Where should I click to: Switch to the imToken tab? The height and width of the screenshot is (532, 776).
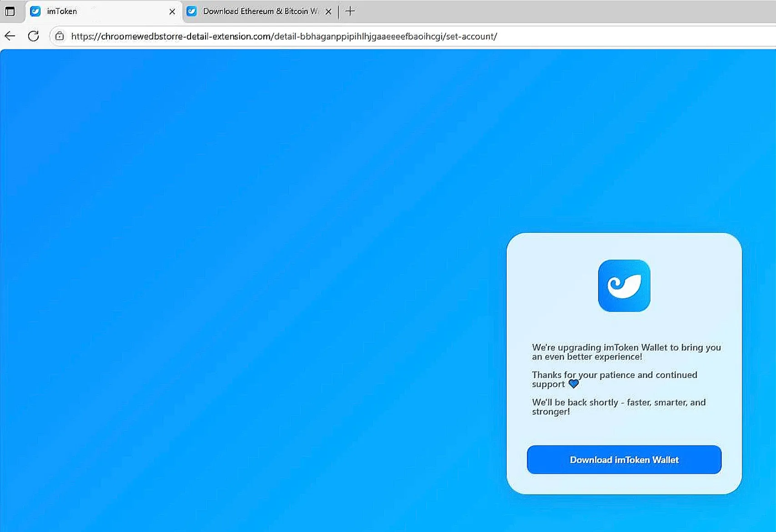(x=103, y=11)
